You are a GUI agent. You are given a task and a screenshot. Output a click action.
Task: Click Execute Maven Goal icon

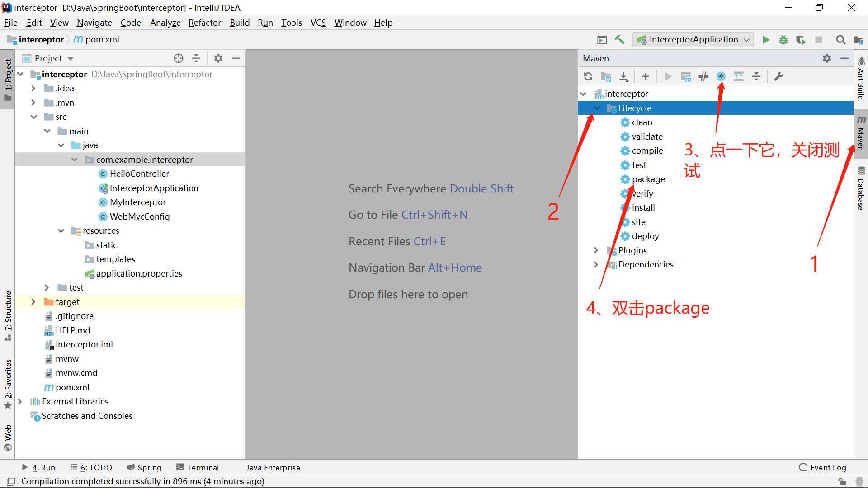pyautogui.click(x=686, y=77)
